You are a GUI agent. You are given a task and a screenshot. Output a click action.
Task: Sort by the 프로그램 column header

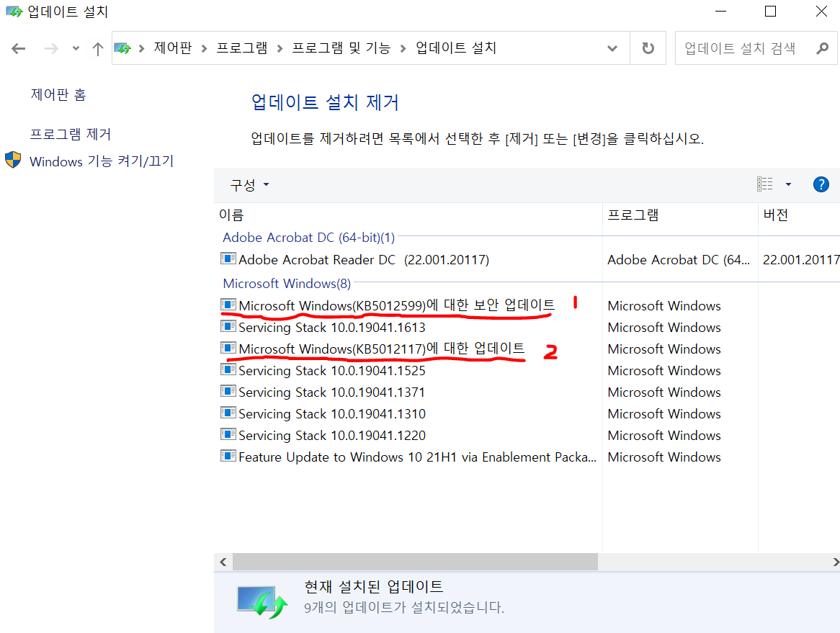point(680,215)
